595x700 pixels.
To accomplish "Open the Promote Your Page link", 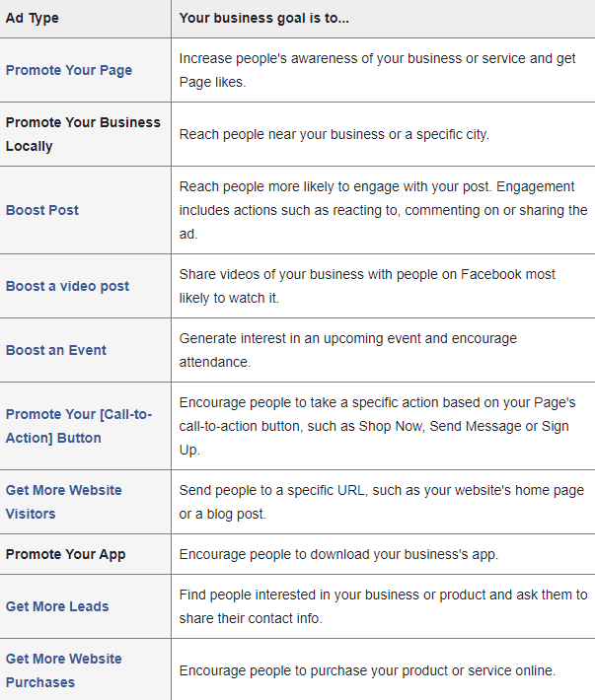I will pos(69,70).
